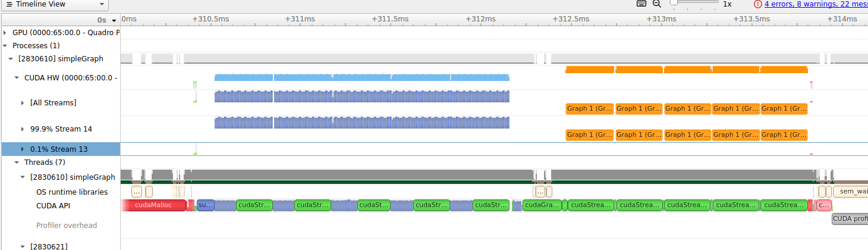Select the OS runtime libraries row
868x250 pixels.
click(72, 192)
